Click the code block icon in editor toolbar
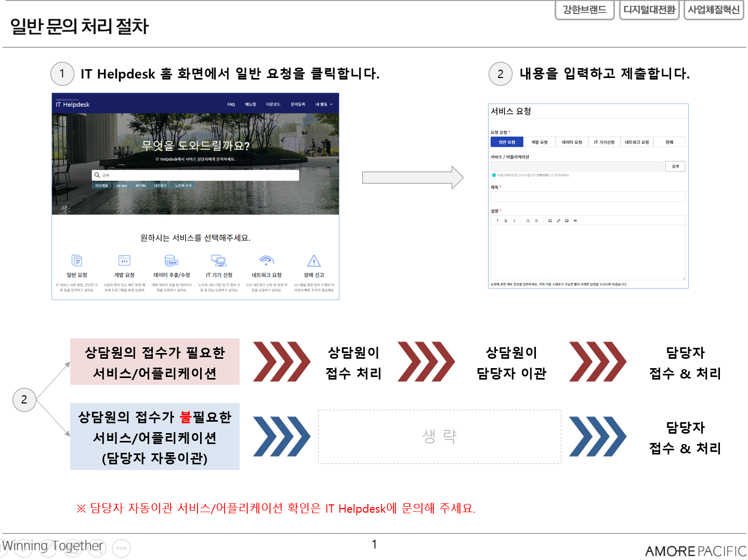The height and width of the screenshot is (560, 748). tap(550, 221)
